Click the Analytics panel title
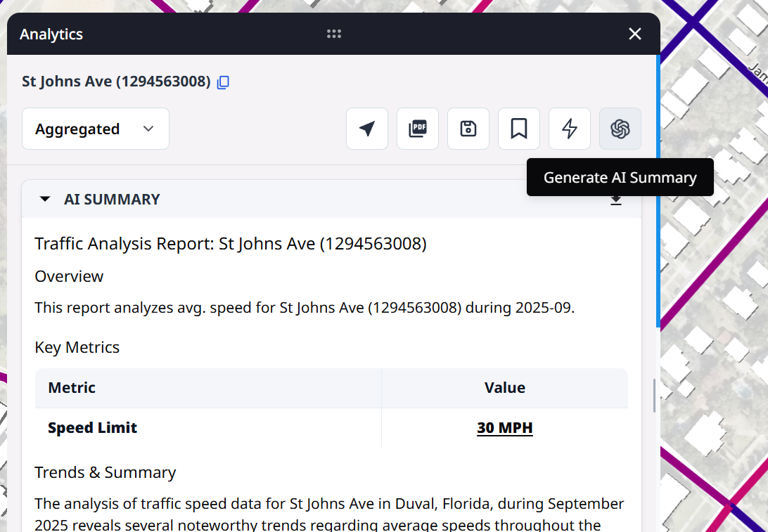The height and width of the screenshot is (532, 768). tap(51, 34)
